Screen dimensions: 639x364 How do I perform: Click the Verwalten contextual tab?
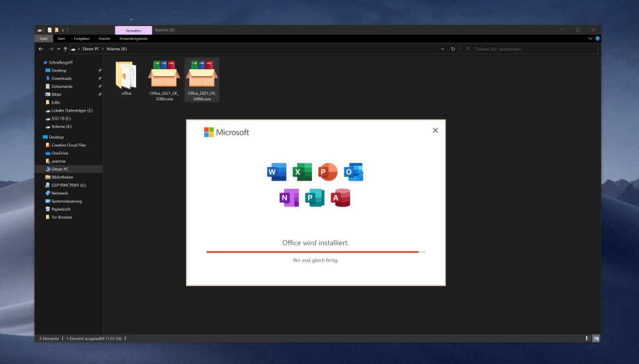[134, 31]
